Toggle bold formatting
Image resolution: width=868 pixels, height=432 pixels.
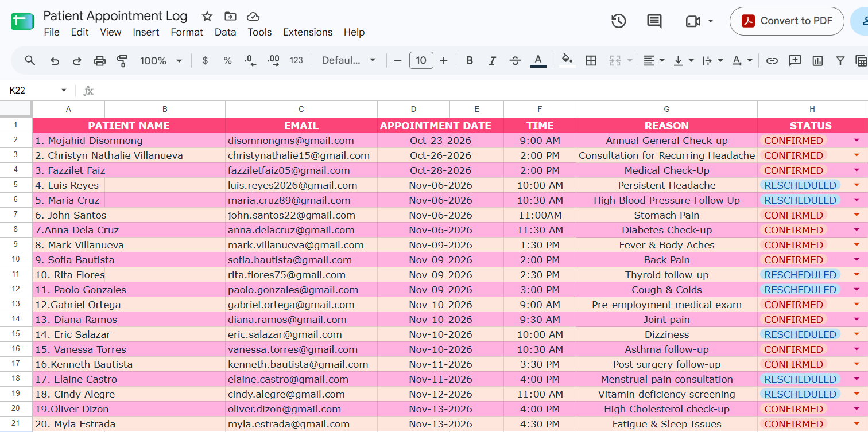tap(470, 60)
